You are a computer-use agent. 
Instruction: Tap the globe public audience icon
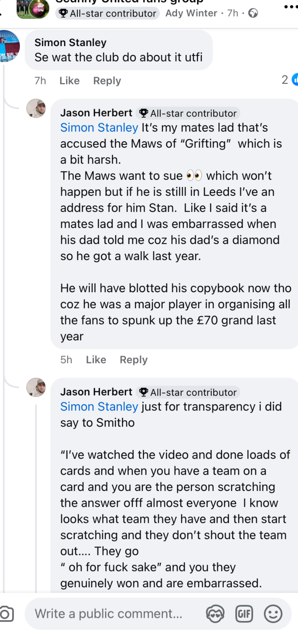coord(253,13)
